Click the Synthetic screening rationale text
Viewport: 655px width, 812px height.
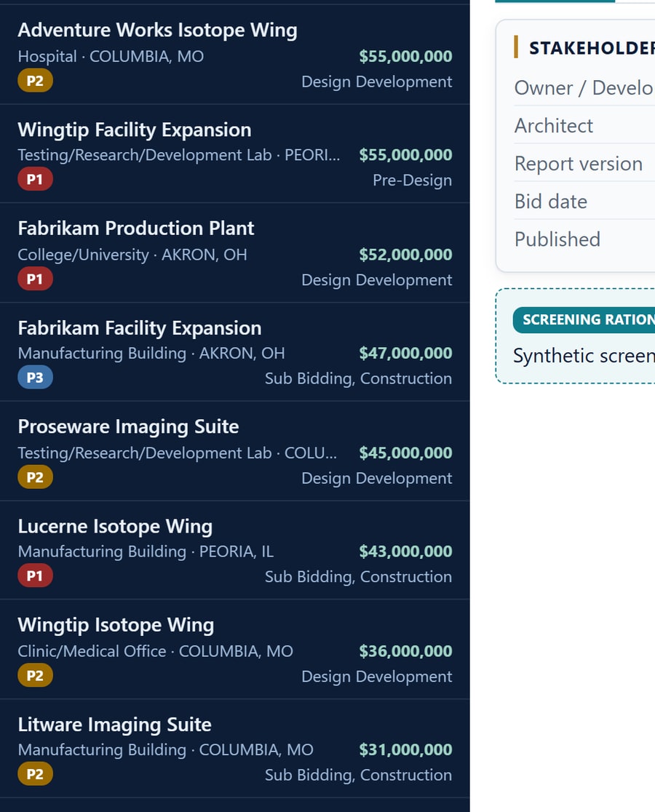(x=584, y=356)
